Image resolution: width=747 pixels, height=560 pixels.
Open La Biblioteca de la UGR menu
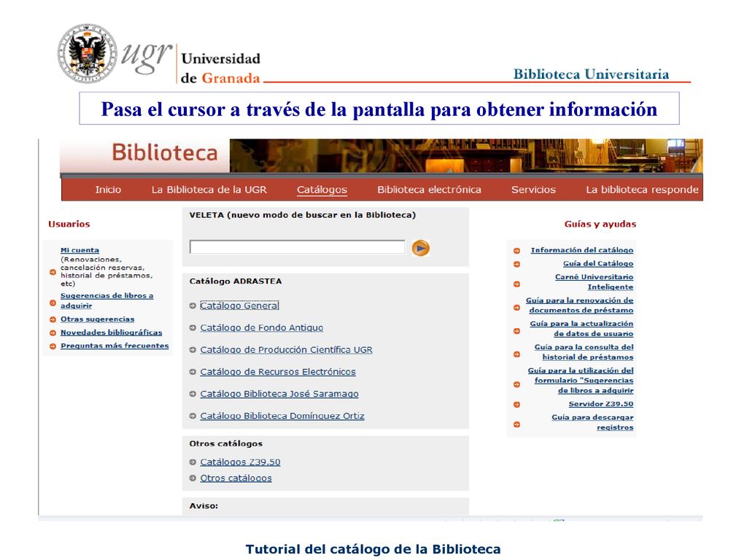pos(209,190)
